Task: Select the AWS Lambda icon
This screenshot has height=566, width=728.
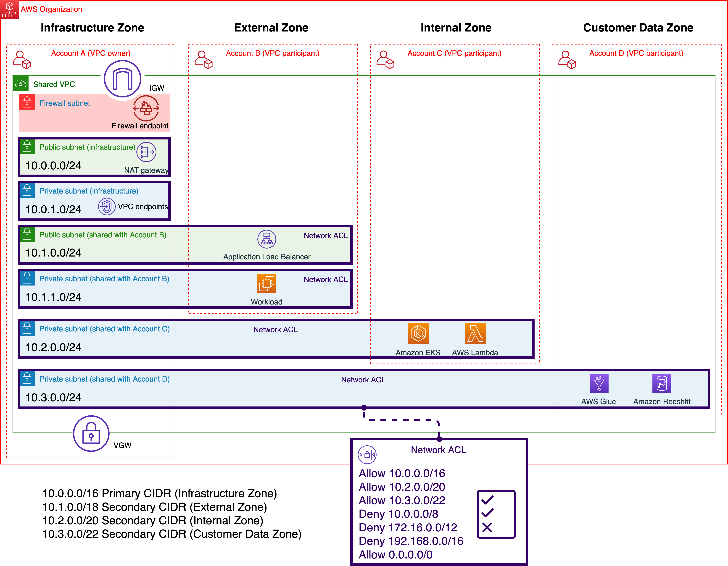Action: [x=475, y=333]
